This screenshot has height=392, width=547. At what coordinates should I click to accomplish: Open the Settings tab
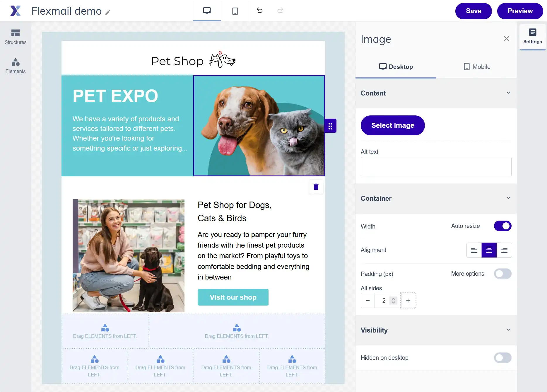pos(532,36)
